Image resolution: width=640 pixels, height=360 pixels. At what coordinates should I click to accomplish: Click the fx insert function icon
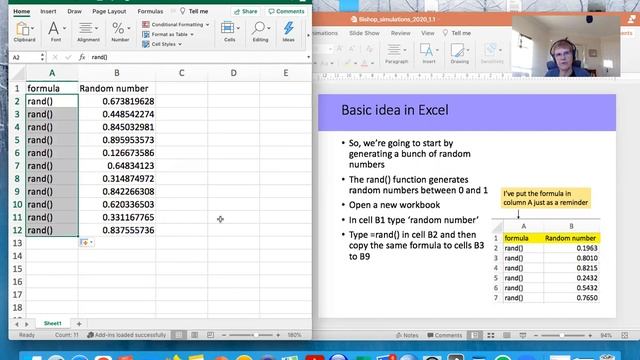(x=82, y=57)
